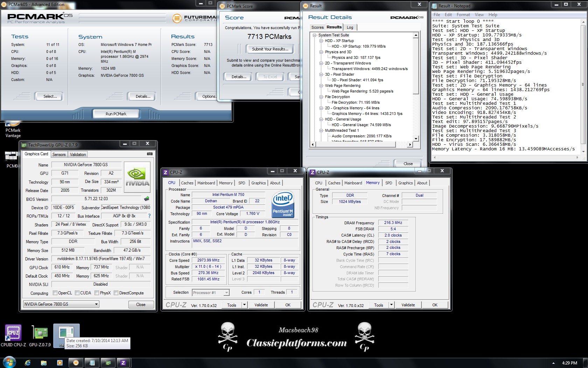The height and width of the screenshot is (368, 588).
Task: Open Caches tab in CPU-Z CPU window
Action: pyautogui.click(x=187, y=183)
